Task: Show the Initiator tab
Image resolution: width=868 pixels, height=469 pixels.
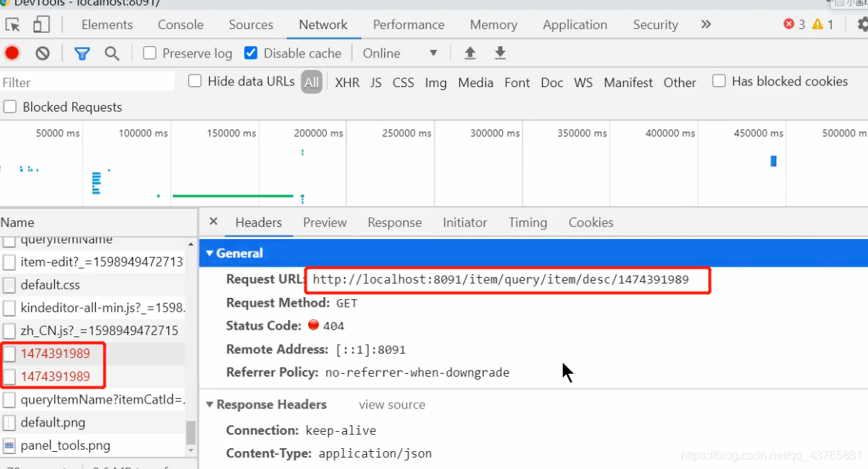Action: [465, 223]
